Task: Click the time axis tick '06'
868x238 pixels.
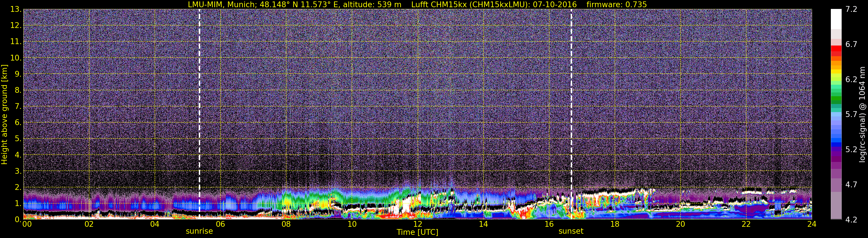Action: (220, 224)
